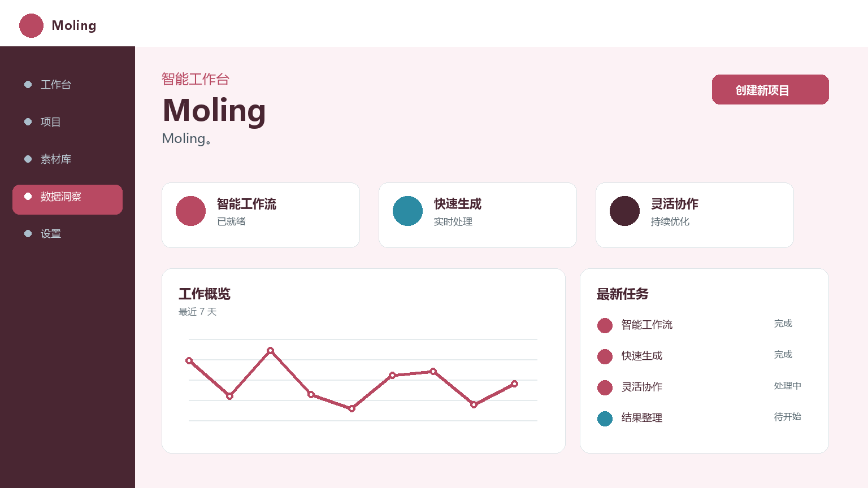This screenshot has width=868, height=488.
Task: Click the 创建新项目 button
Action: [770, 90]
